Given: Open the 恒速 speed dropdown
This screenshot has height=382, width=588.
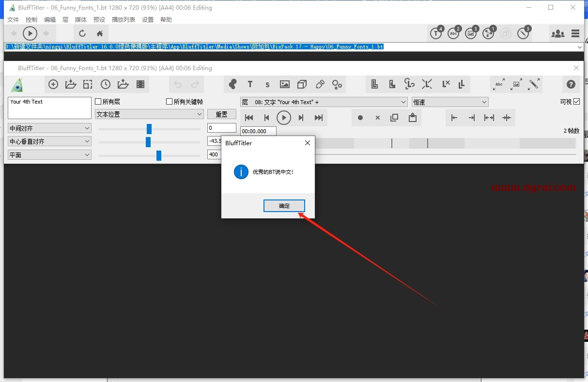Looking at the screenshot, I should [450, 102].
